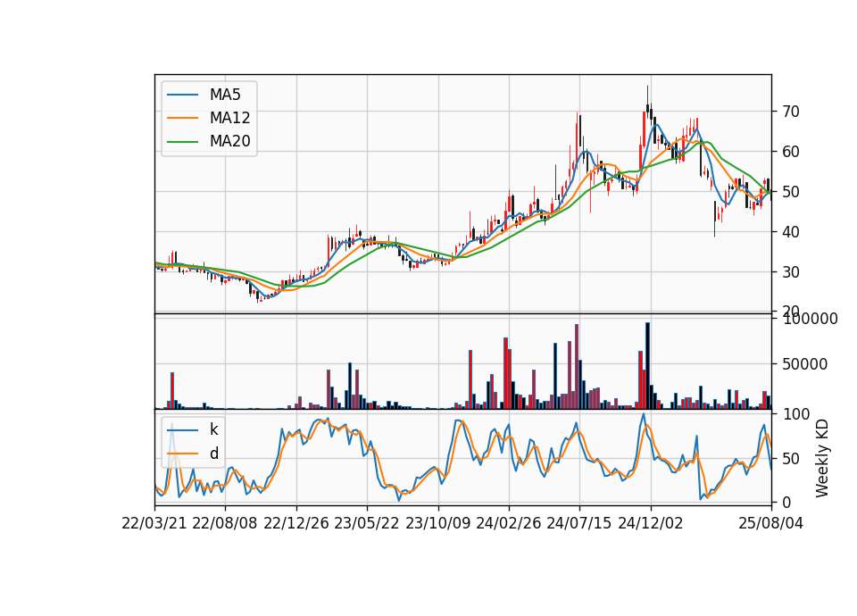Viewport: 857px width, 616px height.
Task: Click the price axis value 30
Action: click(792, 271)
